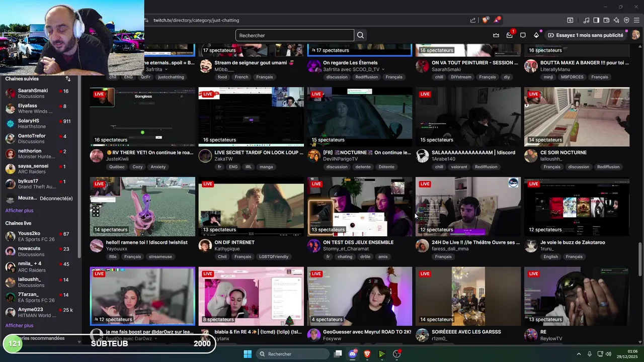This screenshot has width=644, height=362.
Task: Open SaarahSmaki in followed channels
Action: (39, 94)
